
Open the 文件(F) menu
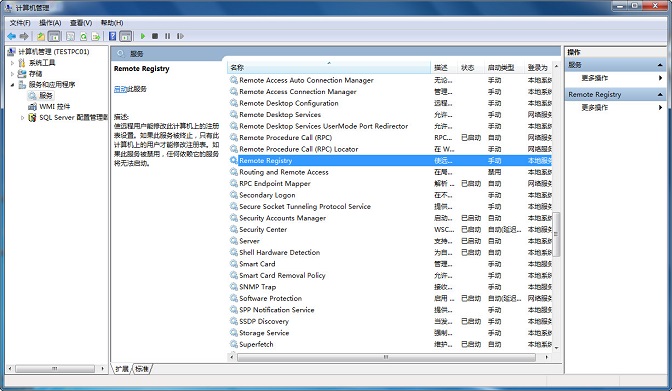20,23
